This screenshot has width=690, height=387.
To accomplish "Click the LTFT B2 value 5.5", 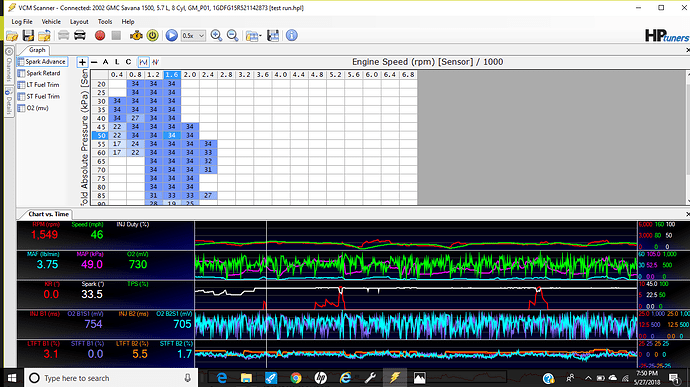I will (140, 354).
